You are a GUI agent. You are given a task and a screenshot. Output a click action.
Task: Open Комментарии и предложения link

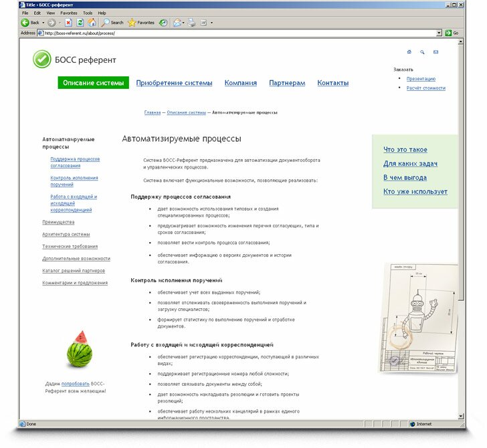click(x=75, y=283)
